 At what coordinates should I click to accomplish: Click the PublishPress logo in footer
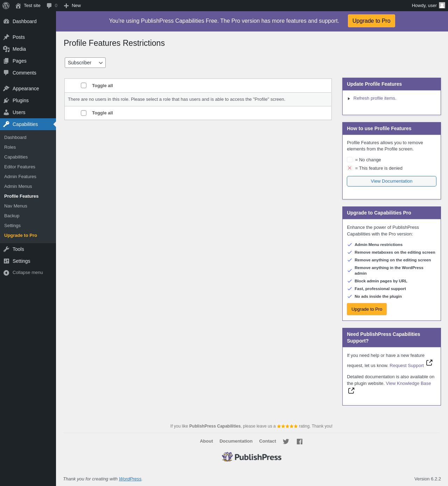252,457
